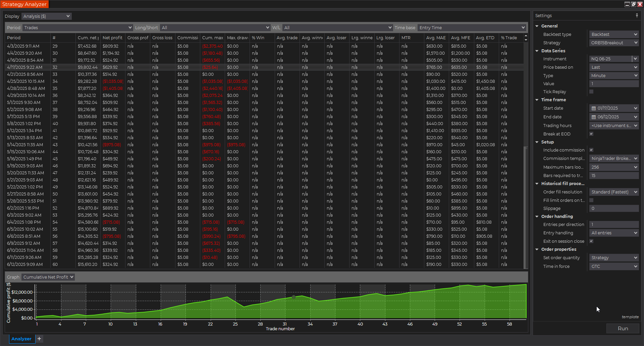Click the template link
Image resolution: width=644 pixels, height=346 pixels.
(x=630, y=317)
